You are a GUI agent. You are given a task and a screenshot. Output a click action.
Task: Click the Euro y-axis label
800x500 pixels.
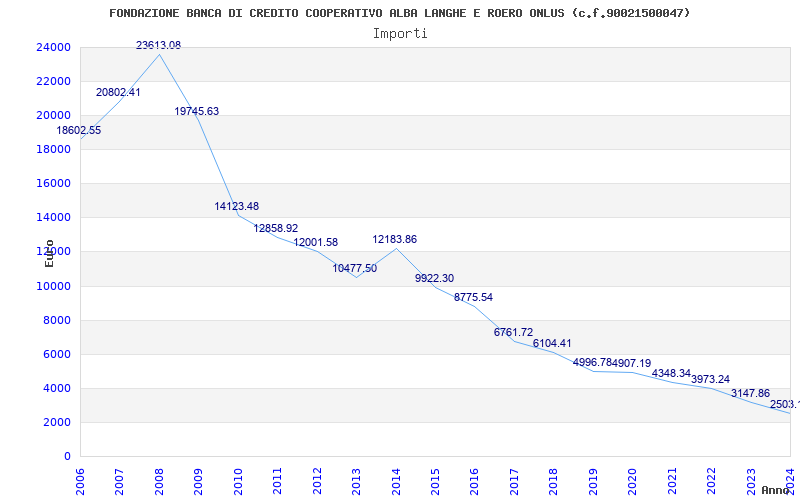49,253
